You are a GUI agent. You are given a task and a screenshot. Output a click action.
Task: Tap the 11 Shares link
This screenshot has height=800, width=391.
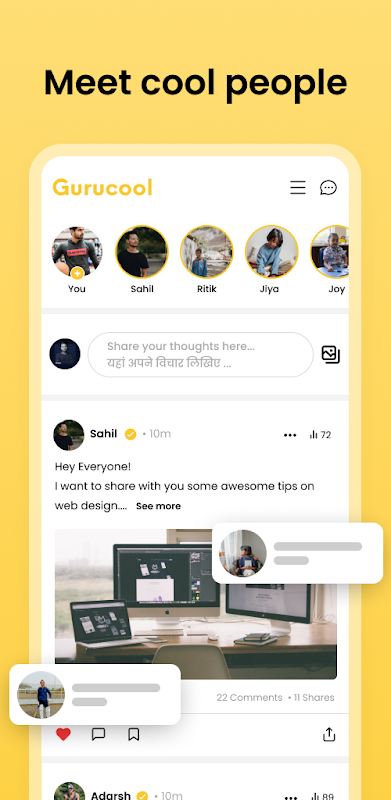click(311, 697)
